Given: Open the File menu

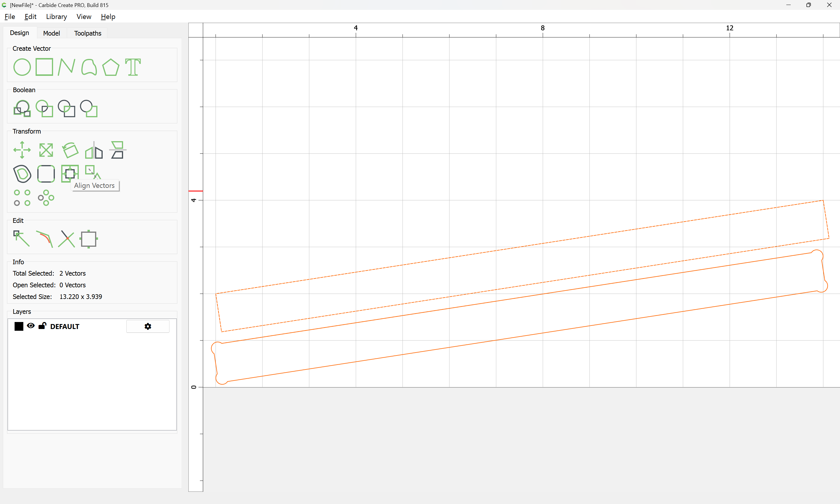Looking at the screenshot, I should pyautogui.click(x=10, y=17).
